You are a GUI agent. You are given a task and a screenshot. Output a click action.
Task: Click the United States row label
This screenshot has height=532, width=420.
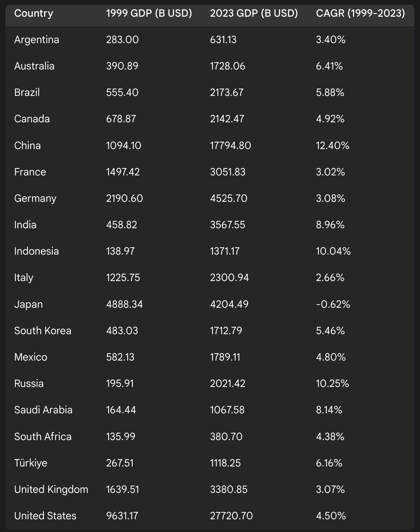click(45, 516)
